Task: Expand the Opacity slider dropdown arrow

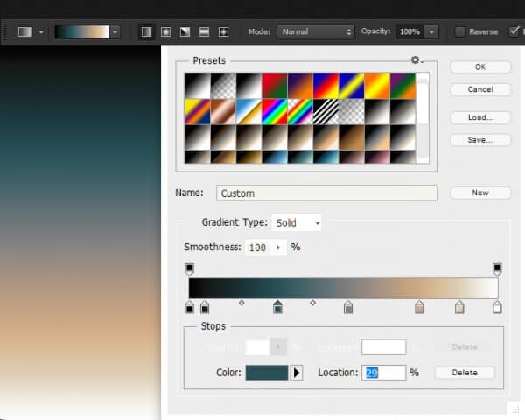Action: click(432, 31)
